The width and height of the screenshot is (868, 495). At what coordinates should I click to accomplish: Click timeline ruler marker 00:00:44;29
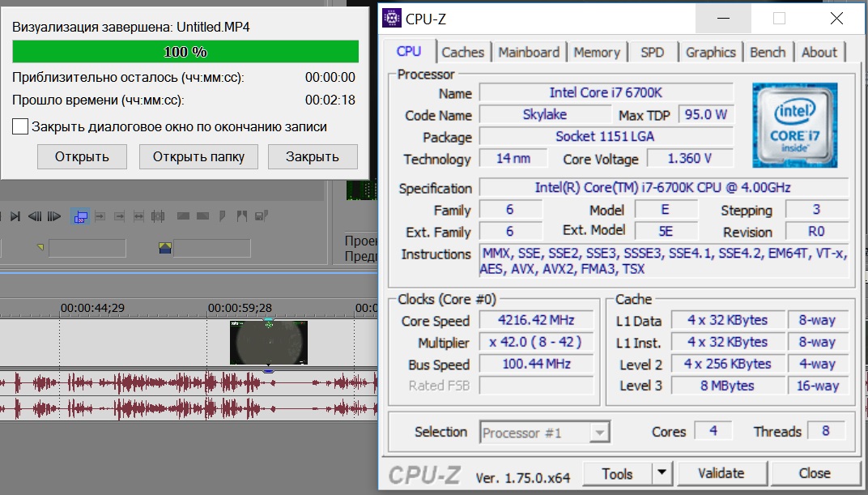[92, 308]
